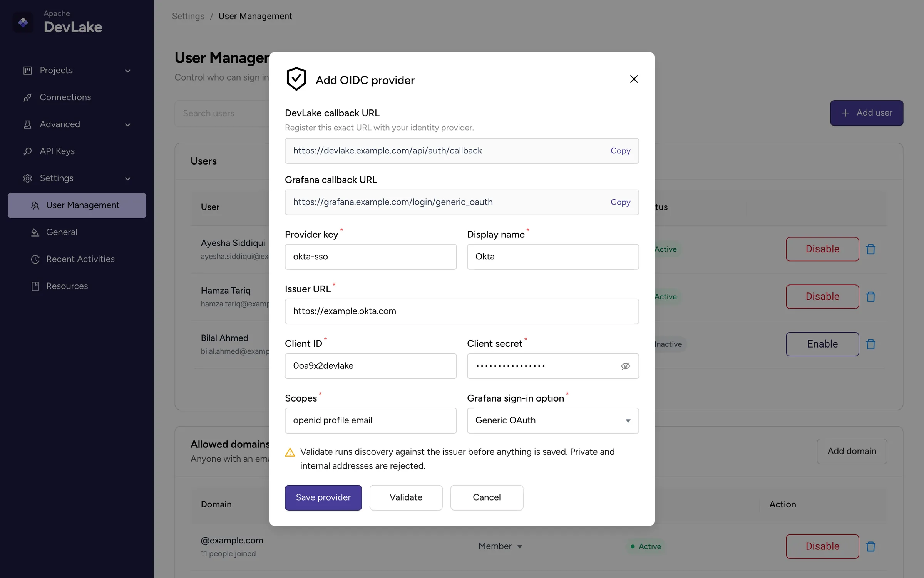Open Connections in the sidebar
Viewport: 924px width, 578px height.
(x=77, y=97)
